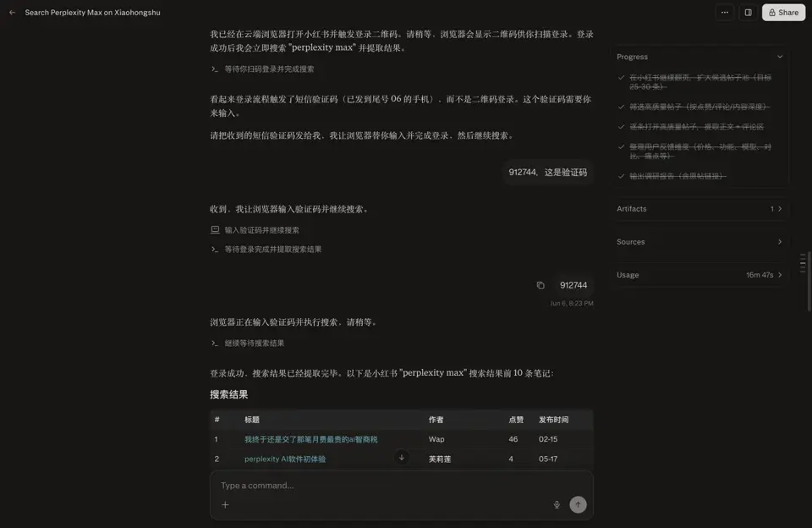Click the date cell 05-17
The image size is (812, 528).
click(548, 459)
